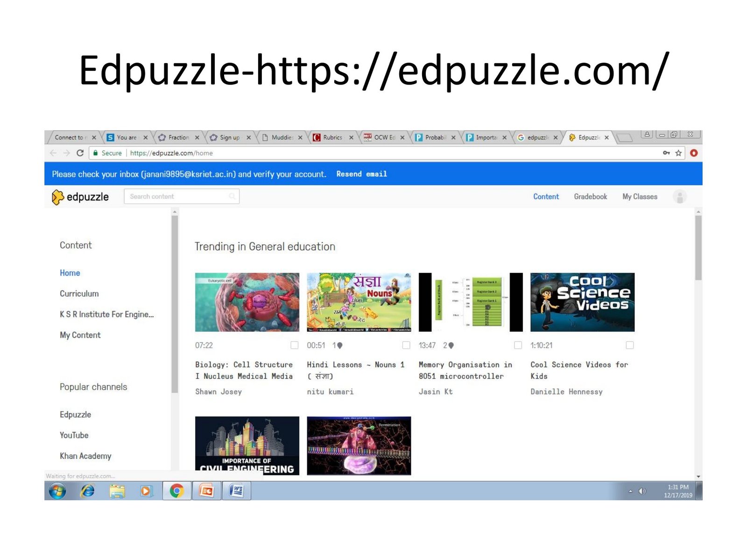The image size is (747, 560).
Task: Open Memory Organisation 8051 thumbnail
Action: (x=471, y=302)
